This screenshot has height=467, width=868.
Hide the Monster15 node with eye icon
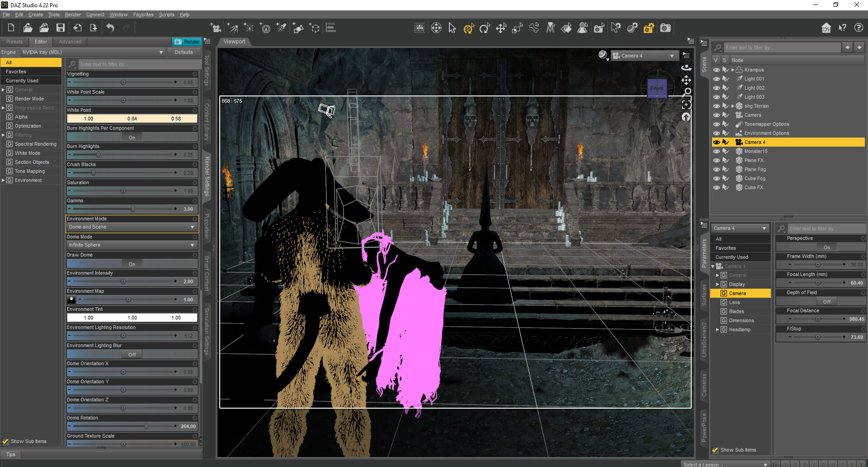tap(716, 151)
